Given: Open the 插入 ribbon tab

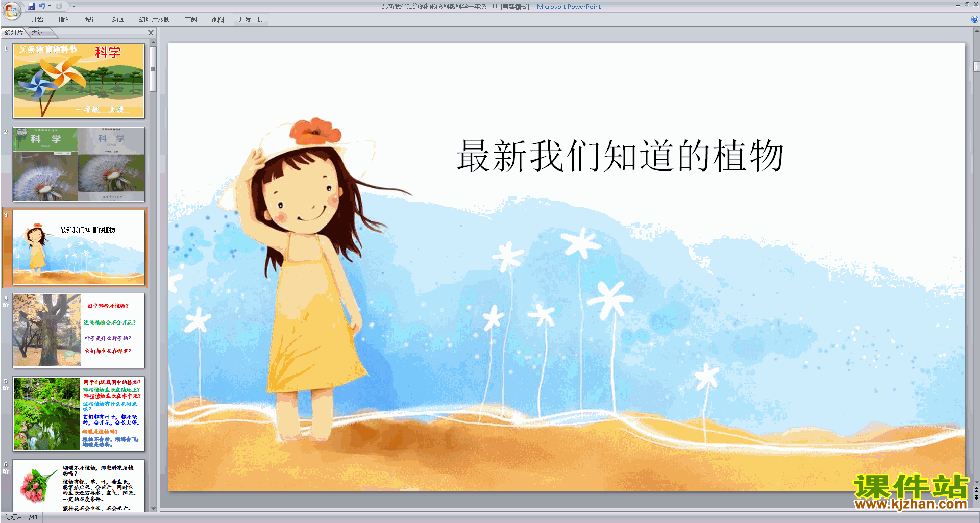Looking at the screenshot, I should pyautogui.click(x=64, y=19).
